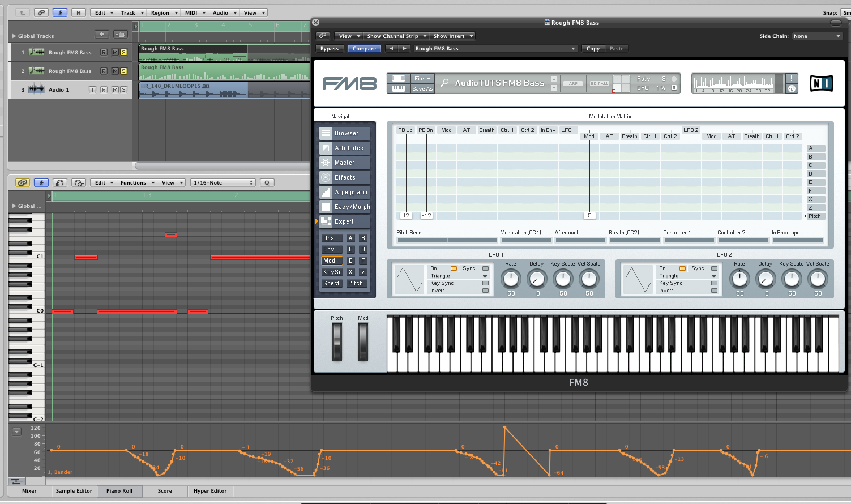Open the FM8 Arpeggiator navigator page
This screenshot has width=851, height=504.
pyautogui.click(x=344, y=192)
